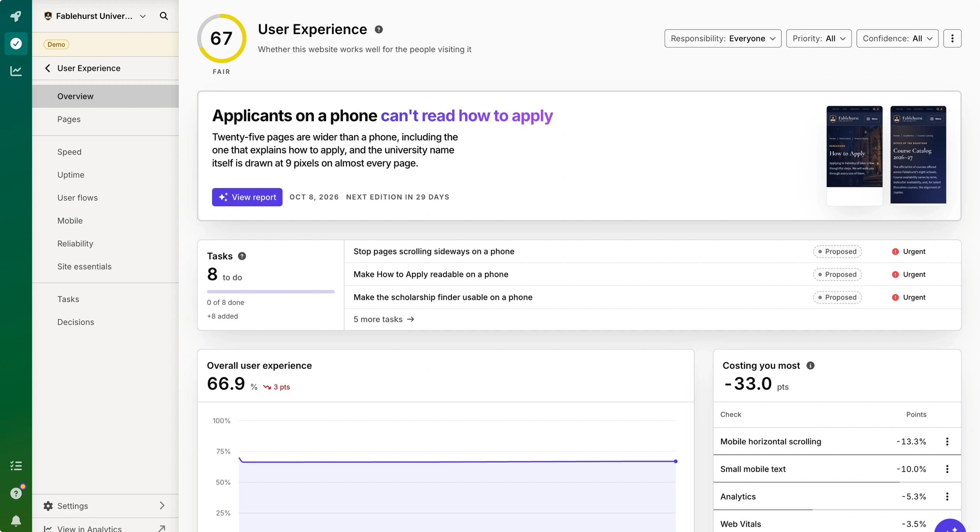Viewport: 980px width, 532px height.
Task: Click Urgent icon on Stop pages scrolling task
Action: [x=895, y=251]
